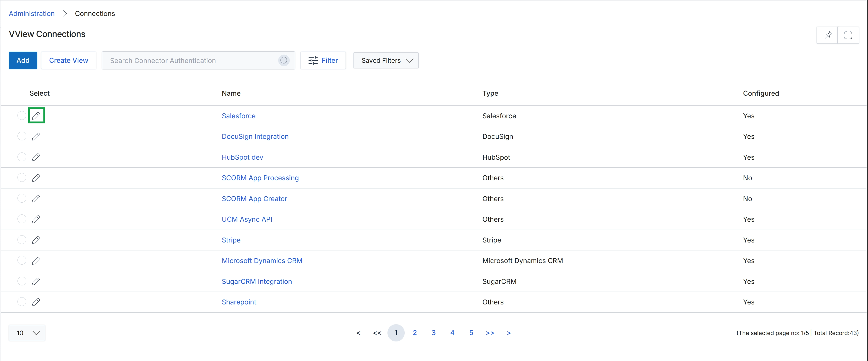Go to page 3
Image resolution: width=868 pixels, height=361 pixels.
434,333
